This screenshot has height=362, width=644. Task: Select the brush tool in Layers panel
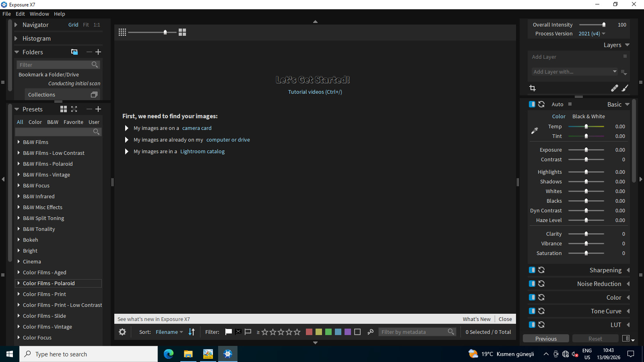625,88
